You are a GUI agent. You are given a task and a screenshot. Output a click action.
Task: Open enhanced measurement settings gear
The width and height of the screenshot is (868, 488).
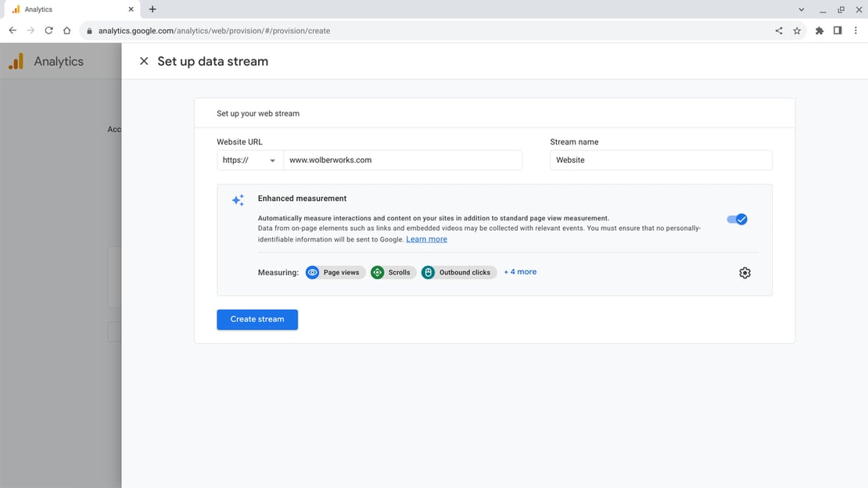coord(744,273)
